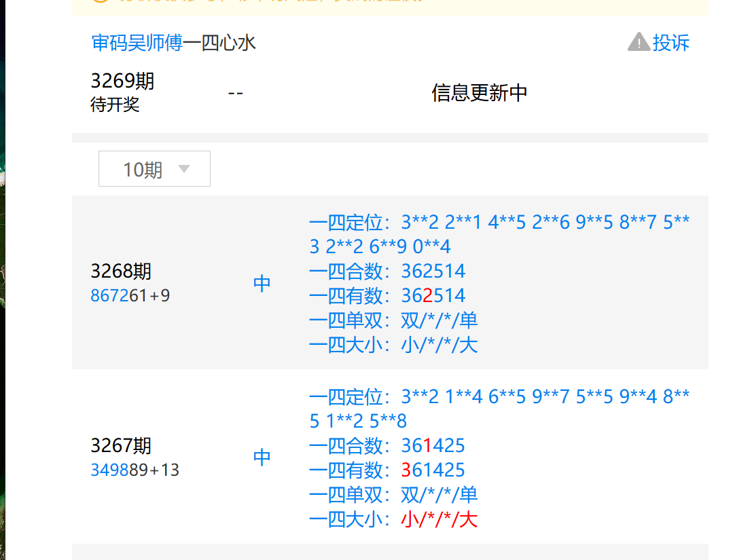Viewport: 737px width, 560px height.
Task: Open the 10期 period filter dropdown
Action: coord(154,168)
